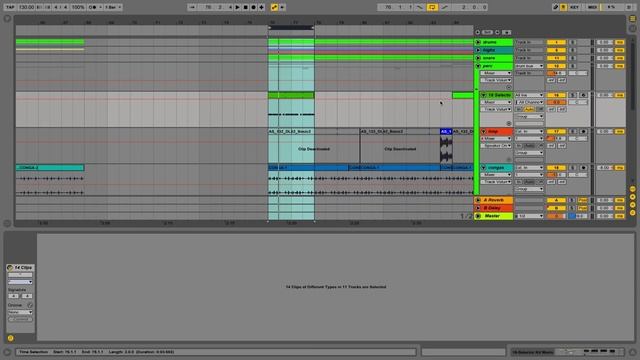Solo the drums track
The image size is (640, 360).
[x=572, y=42]
